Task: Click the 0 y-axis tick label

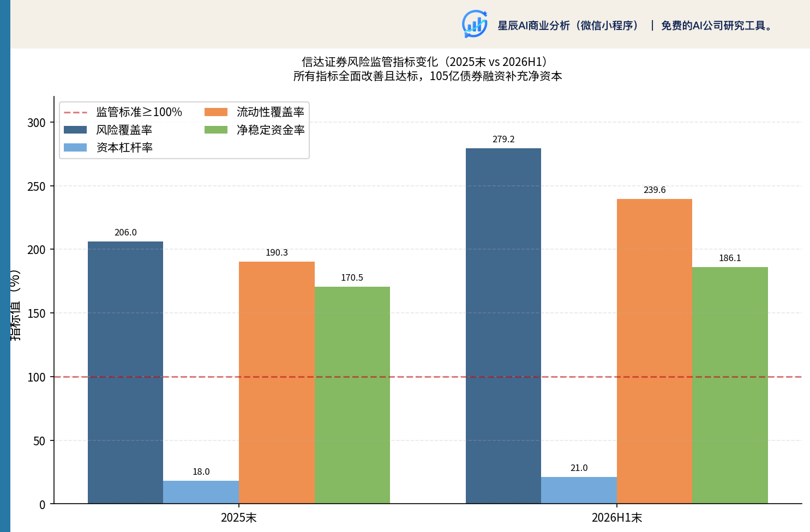Action: (43, 505)
